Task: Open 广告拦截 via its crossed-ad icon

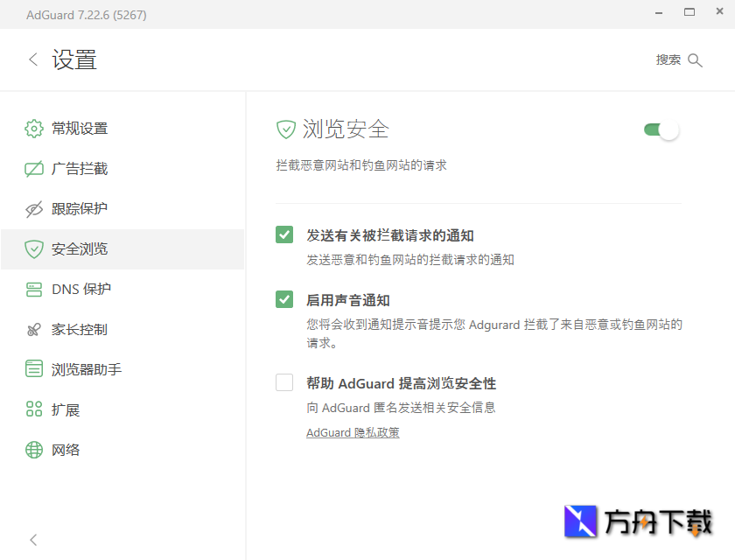Action: (33, 168)
